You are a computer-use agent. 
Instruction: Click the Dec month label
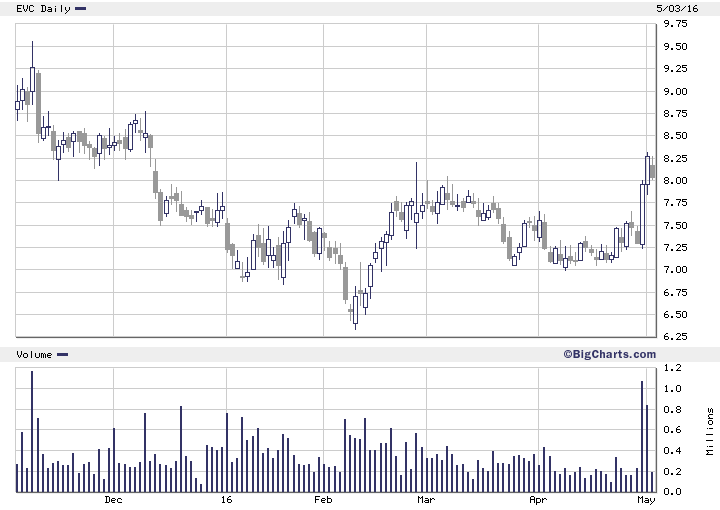click(113, 500)
